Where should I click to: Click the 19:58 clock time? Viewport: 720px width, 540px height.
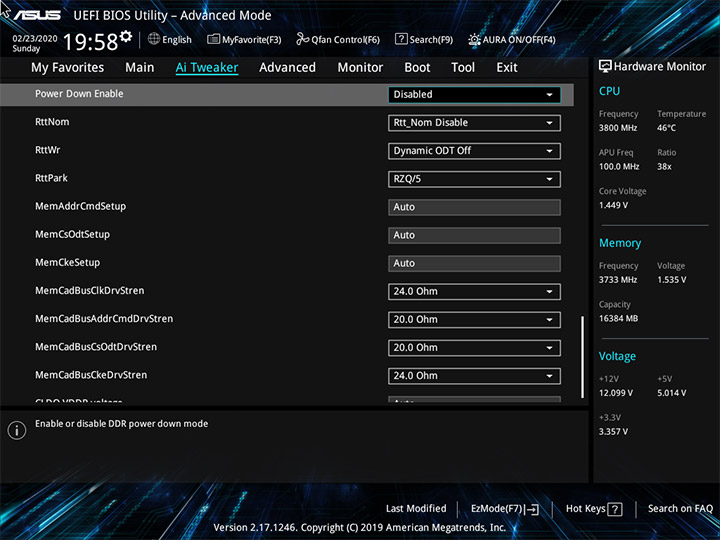(90, 42)
